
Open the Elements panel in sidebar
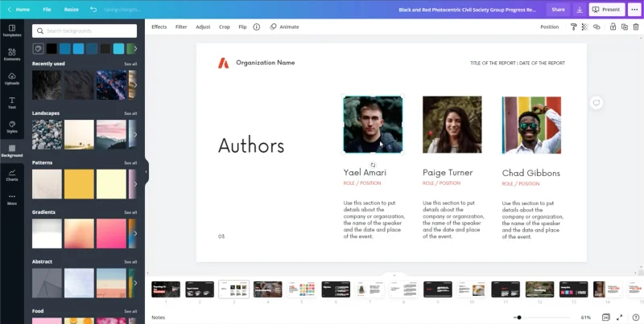(12, 55)
